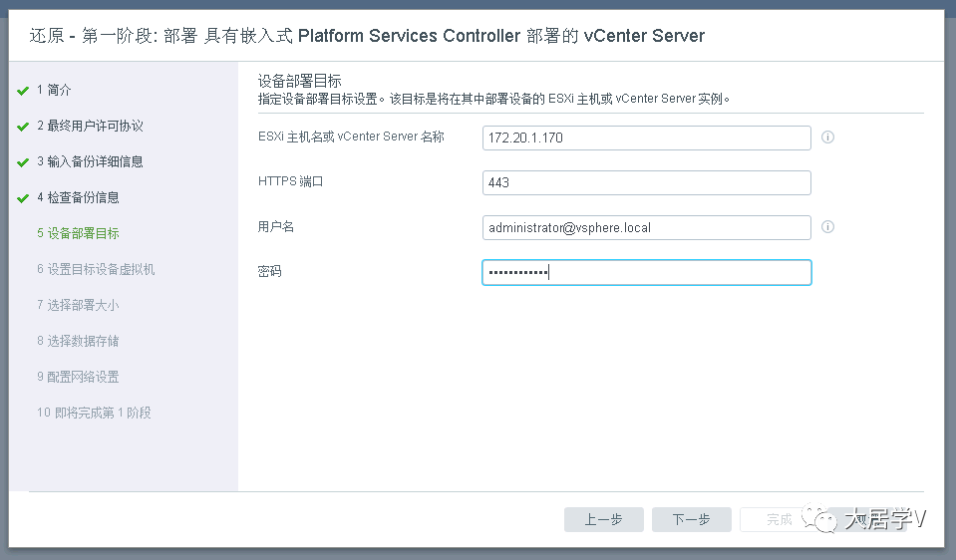Click info icon beside ESXi host name field
956x560 pixels.
click(827, 138)
